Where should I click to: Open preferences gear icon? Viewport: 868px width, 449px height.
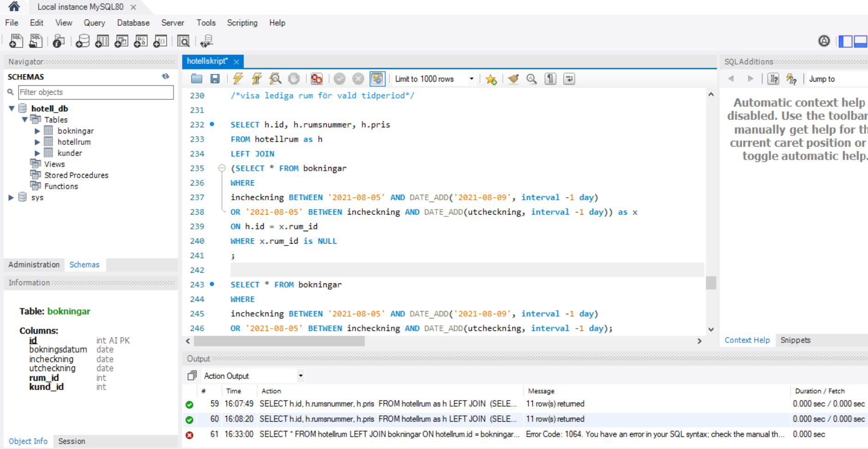pyautogui.click(x=824, y=41)
